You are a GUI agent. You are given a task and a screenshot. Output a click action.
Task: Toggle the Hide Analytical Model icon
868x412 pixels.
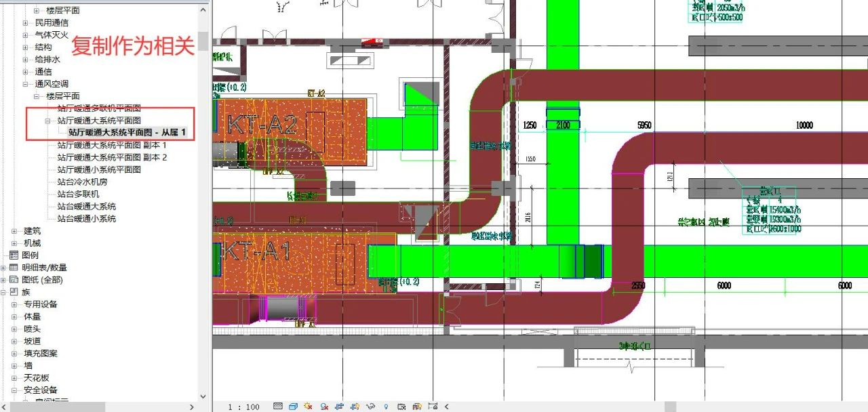click(416, 407)
